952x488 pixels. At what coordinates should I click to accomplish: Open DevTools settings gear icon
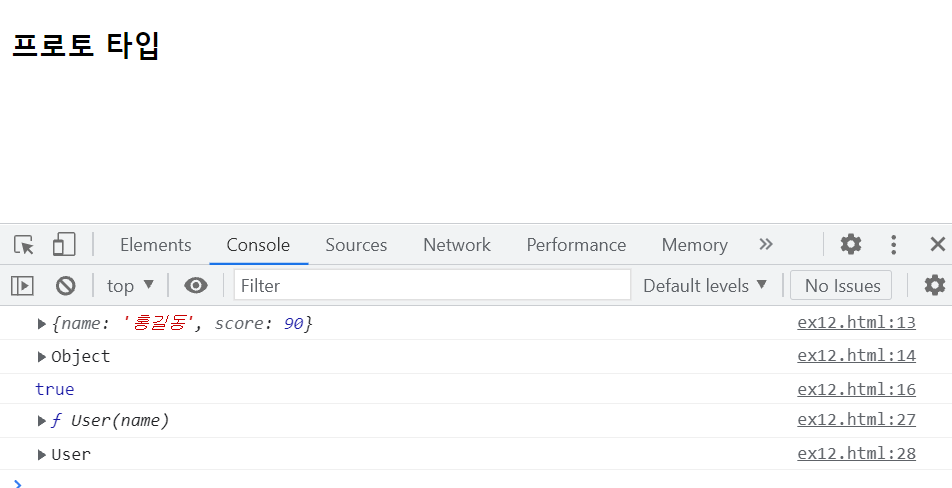pos(851,244)
